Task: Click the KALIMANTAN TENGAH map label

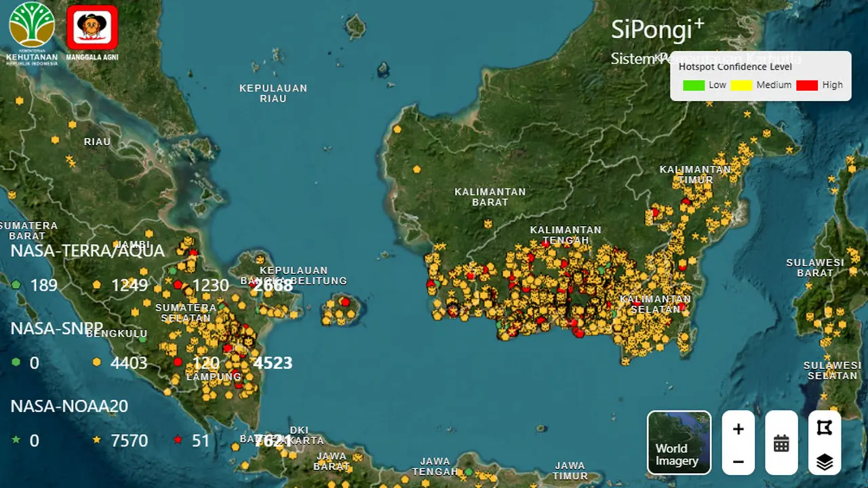Action: (566, 235)
